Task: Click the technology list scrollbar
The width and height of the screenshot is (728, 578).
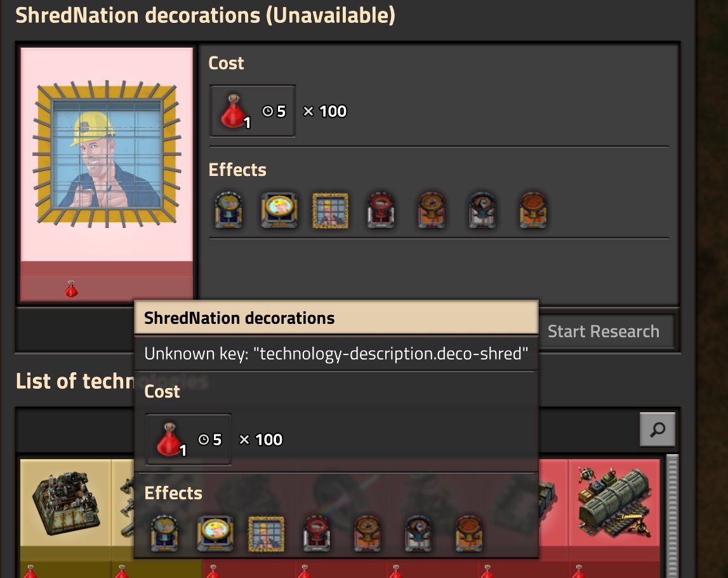Action: pyautogui.click(x=672, y=516)
